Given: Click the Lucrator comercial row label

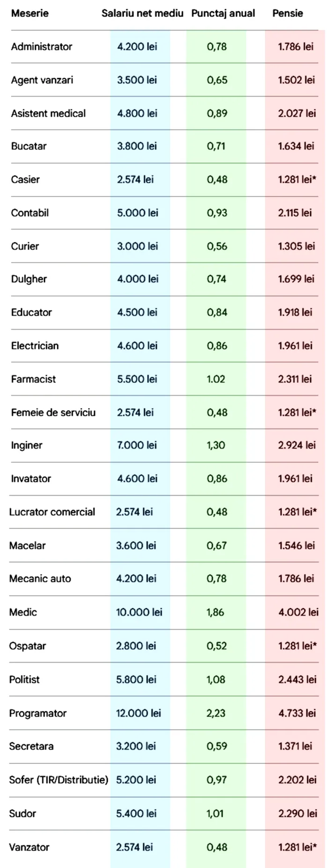Looking at the screenshot, I should (x=52, y=512).
